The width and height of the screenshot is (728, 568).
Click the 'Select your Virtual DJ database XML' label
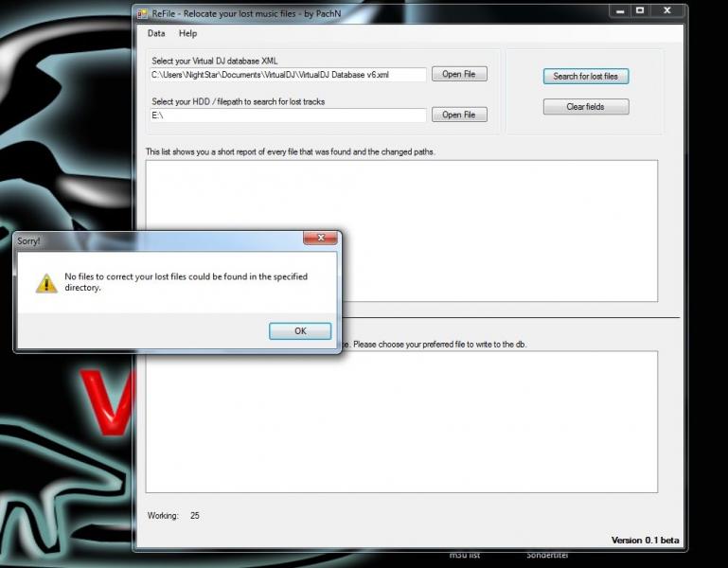[215, 61]
